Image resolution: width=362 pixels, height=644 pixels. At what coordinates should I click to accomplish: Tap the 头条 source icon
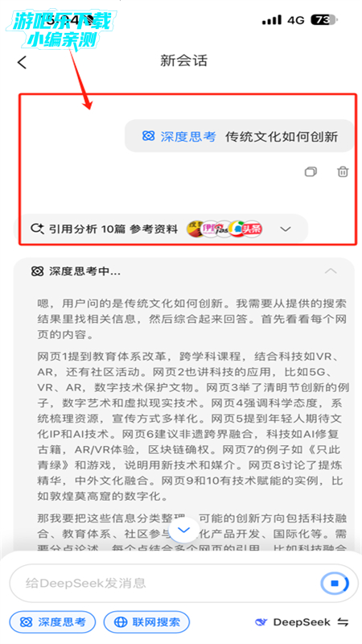(252, 229)
